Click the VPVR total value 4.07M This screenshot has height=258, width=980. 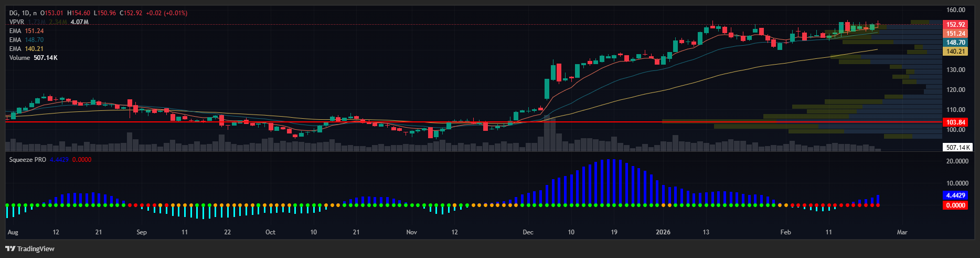[79, 22]
